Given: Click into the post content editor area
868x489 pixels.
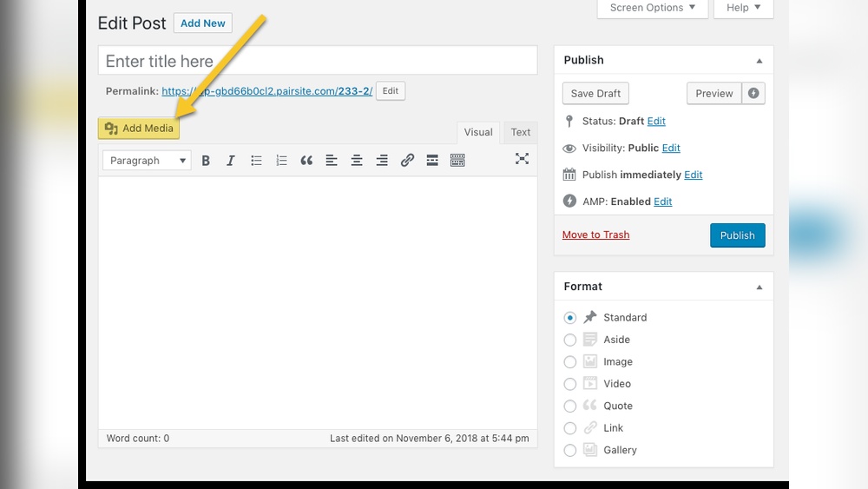Looking at the screenshot, I should point(318,303).
